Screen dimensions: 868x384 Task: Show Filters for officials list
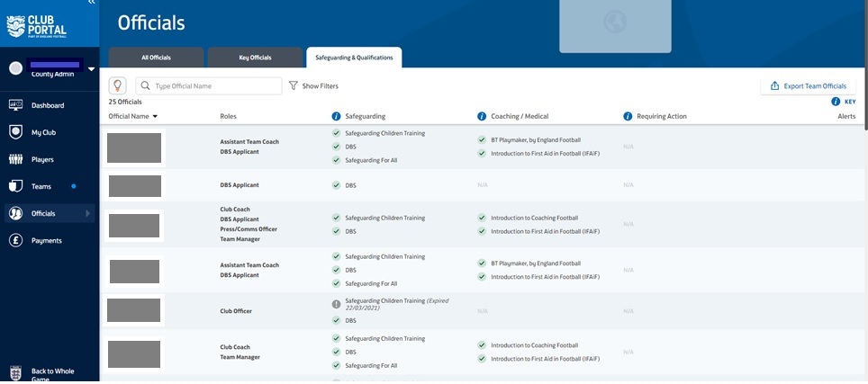313,86
